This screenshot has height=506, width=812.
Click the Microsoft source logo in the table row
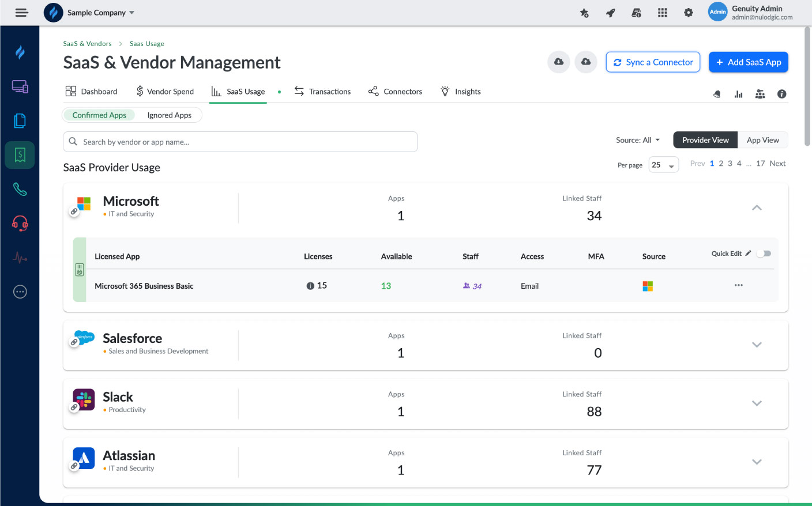coord(648,286)
